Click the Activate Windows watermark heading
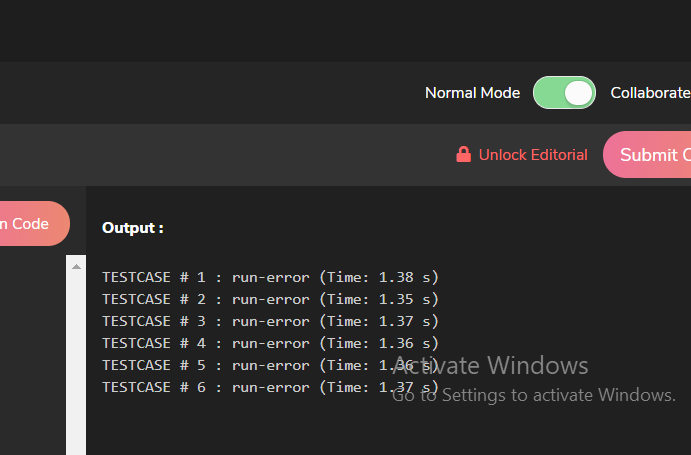The image size is (691, 455). click(x=490, y=365)
